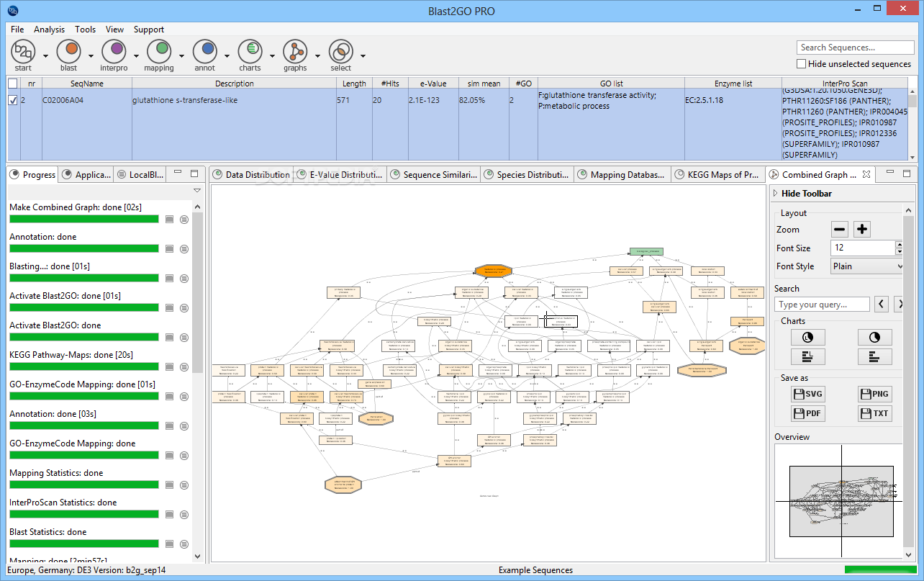This screenshot has width=924, height=581.
Task: Open the Tools menu
Action: (x=85, y=30)
